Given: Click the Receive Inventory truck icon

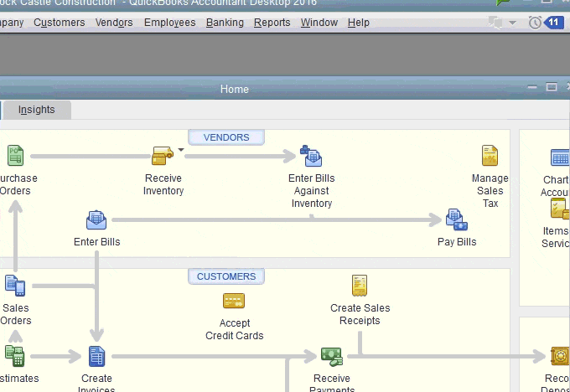Looking at the screenshot, I should (163, 156).
